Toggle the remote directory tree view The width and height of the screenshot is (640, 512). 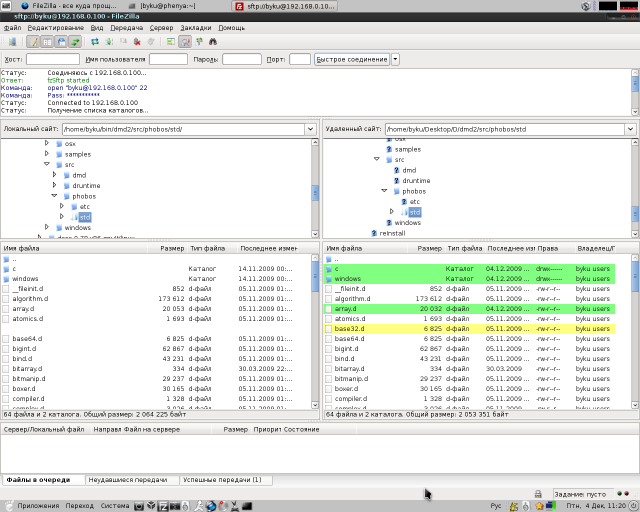point(61,42)
